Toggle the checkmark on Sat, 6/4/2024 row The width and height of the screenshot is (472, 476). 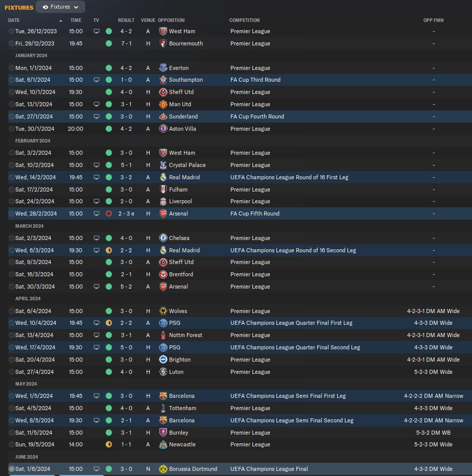pyautogui.click(x=12, y=311)
